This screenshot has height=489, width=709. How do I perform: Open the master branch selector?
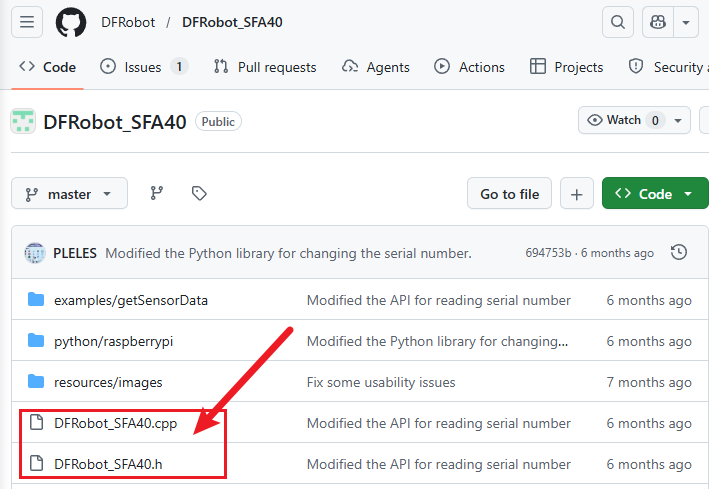(x=69, y=194)
